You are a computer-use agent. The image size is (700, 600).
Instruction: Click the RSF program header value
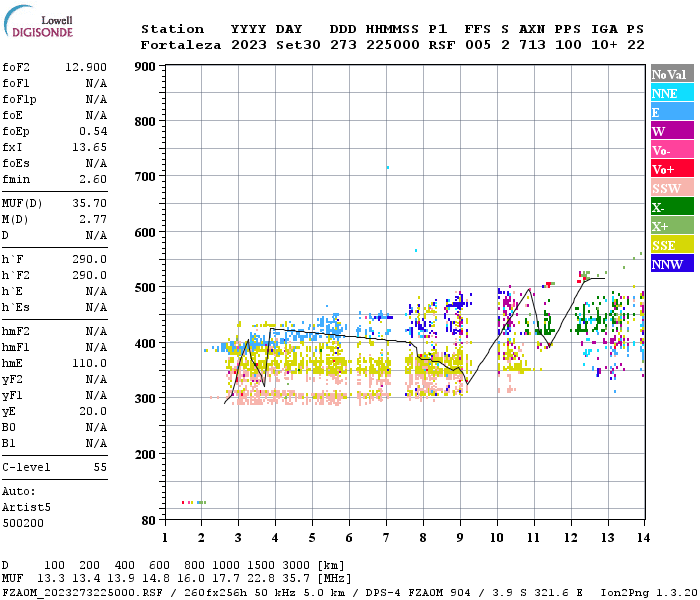pyautogui.click(x=442, y=45)
